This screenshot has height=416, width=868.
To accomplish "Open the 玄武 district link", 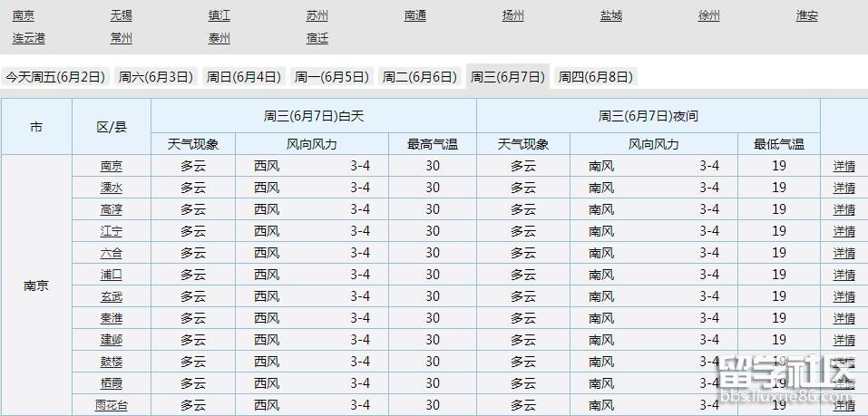I will pos(112,296).
